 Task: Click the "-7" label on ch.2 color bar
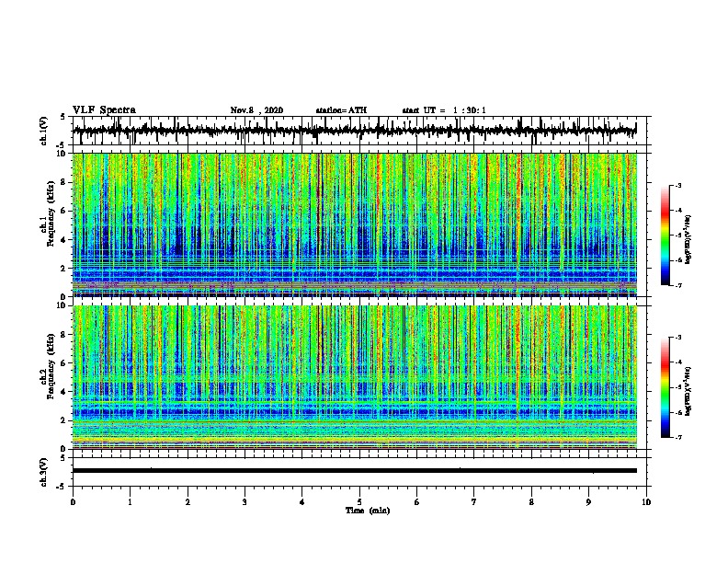[x=678, y=437]
